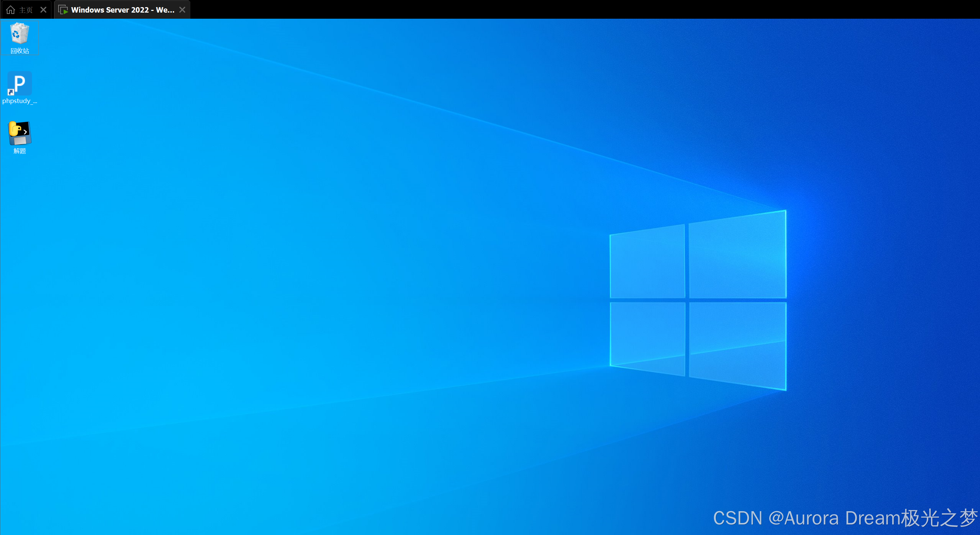Click the home icon in 主页 tab

(11, 10)
